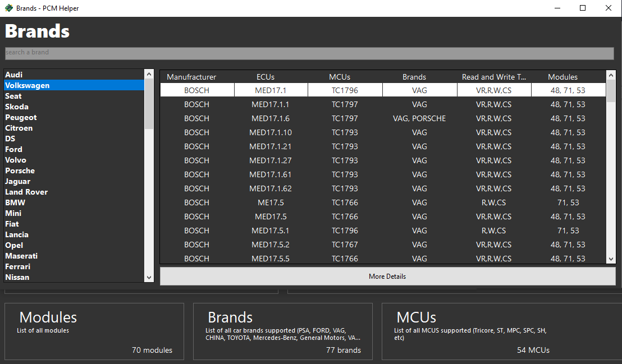Click the 71, 53 modules cell in MED17.5.1 row

tap(568, 231)
